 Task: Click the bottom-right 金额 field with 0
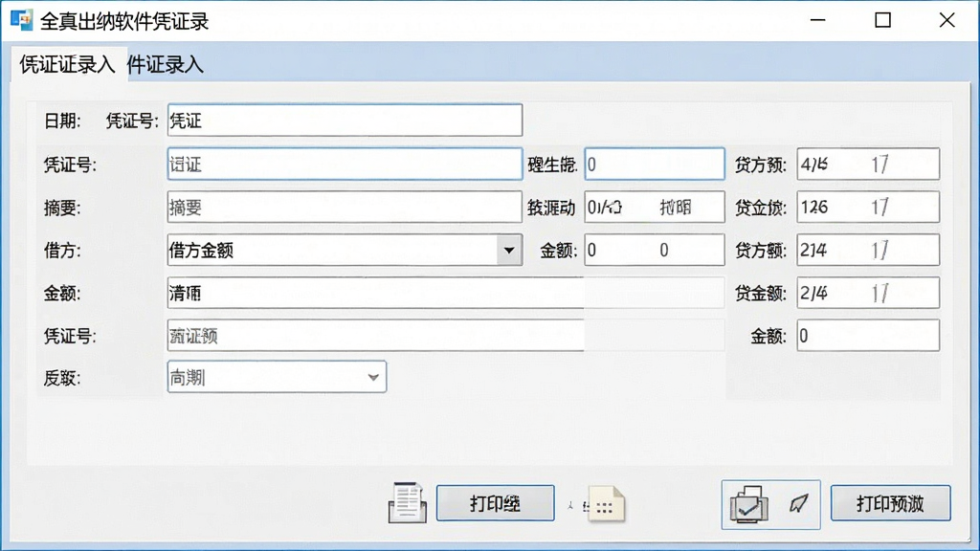(x=868, y=336)
